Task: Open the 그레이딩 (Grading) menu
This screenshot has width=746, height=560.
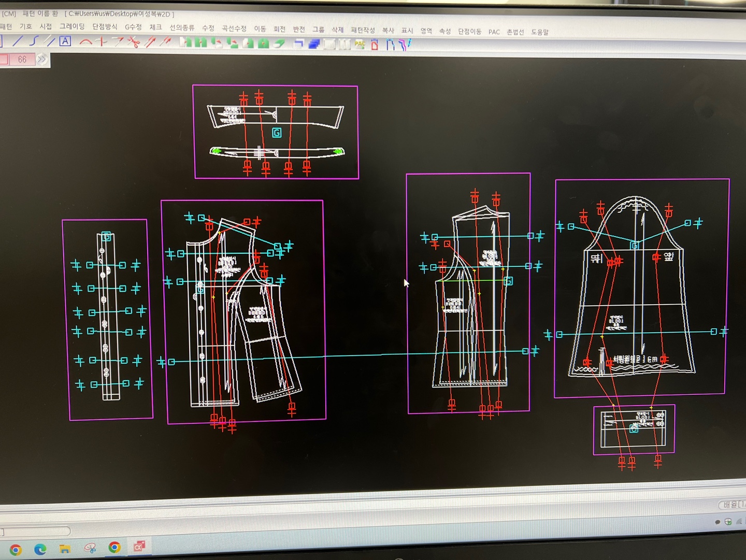Action: [x=72, y=26]
